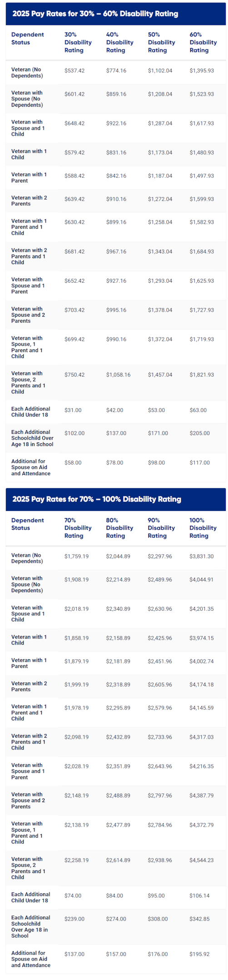228x980 pixels.
Task: Click the 30% Disability Rating column header
Action: [78, 42]
